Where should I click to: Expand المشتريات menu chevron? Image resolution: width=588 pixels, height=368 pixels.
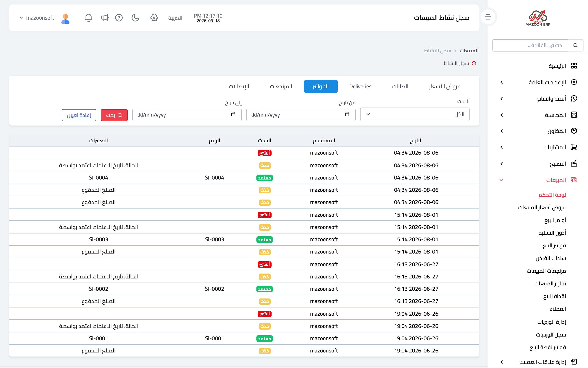click(502, 147)
